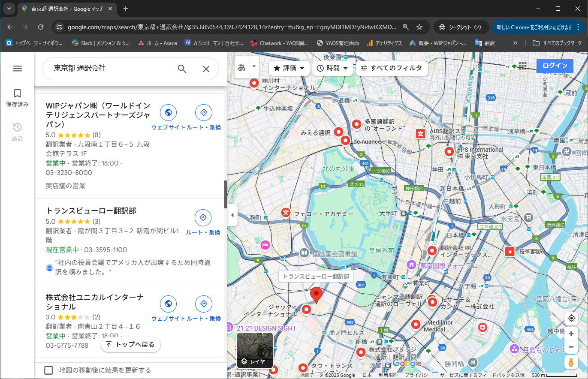Open Street View pegman icon
The image size is (588, 379).
[571, 362]
